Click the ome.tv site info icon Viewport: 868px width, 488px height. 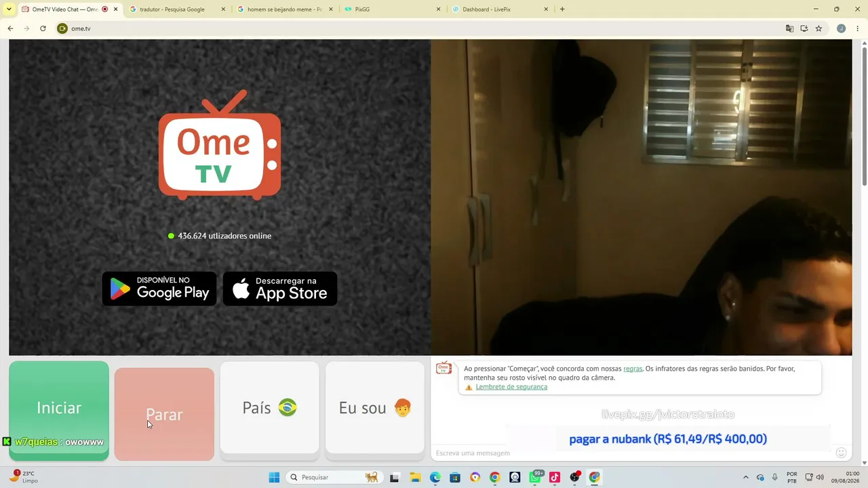[x=62, y=28]
